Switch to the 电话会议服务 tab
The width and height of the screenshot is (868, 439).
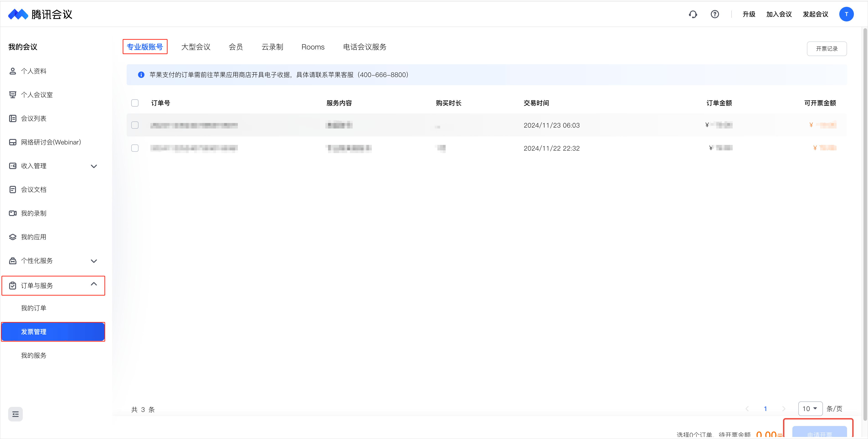click(365, 47)
